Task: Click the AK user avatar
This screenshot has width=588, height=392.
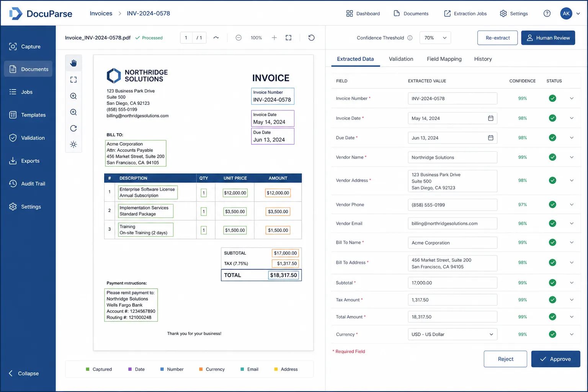Action: (x=566, y=13)
